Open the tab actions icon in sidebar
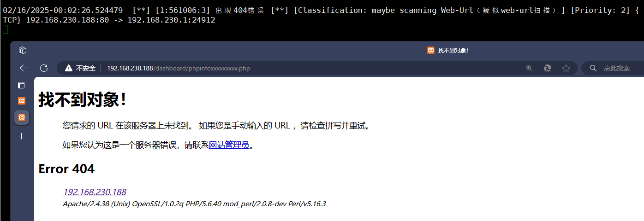Image resolution: width=644 pixels, height=221 pixels. (21, 85)
